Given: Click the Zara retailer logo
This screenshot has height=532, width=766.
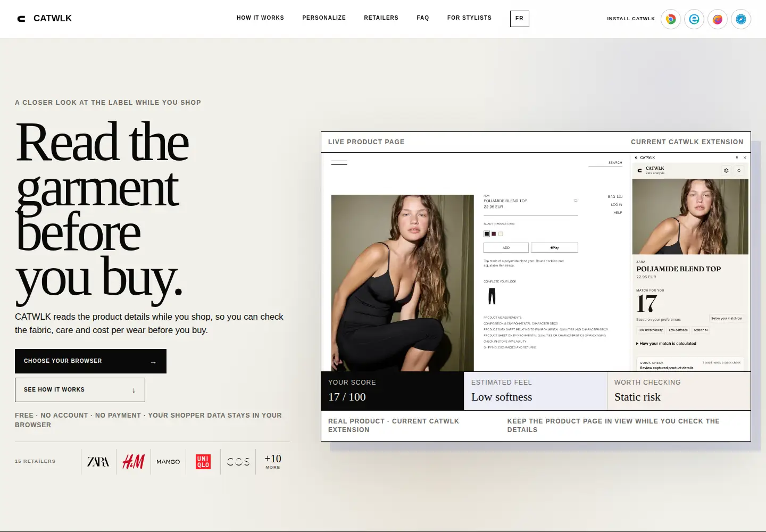Looking at the screenshot, I should 98,462.
